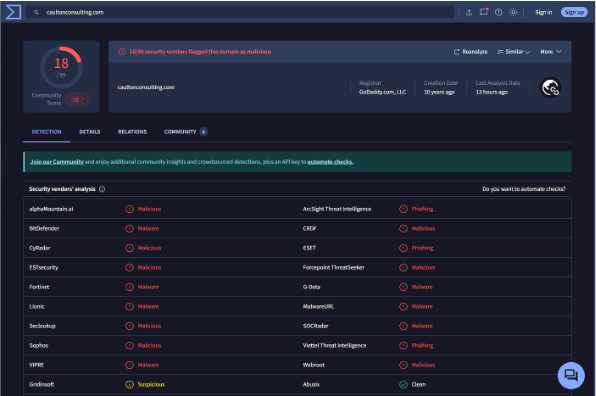
Task: Click the globe link icon for the domain
Action: click(x=550, y=88)
